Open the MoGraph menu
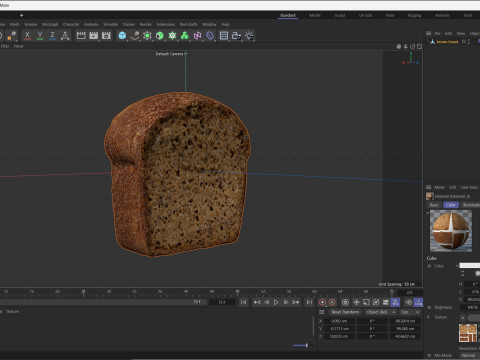The height and width of the screenshot is (360, 480). 50,24
